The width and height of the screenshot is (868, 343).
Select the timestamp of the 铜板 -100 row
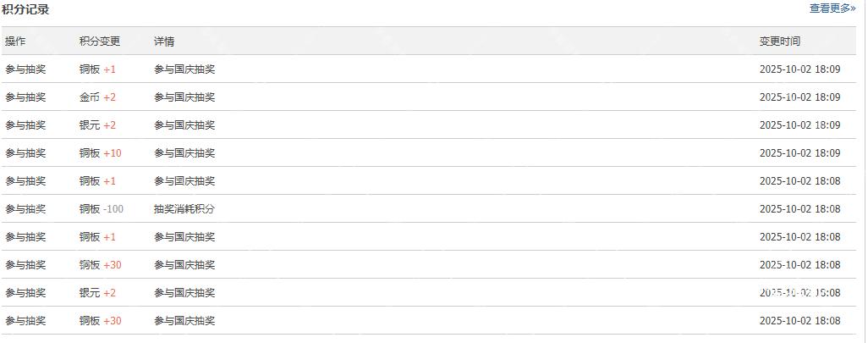[799, 209]
